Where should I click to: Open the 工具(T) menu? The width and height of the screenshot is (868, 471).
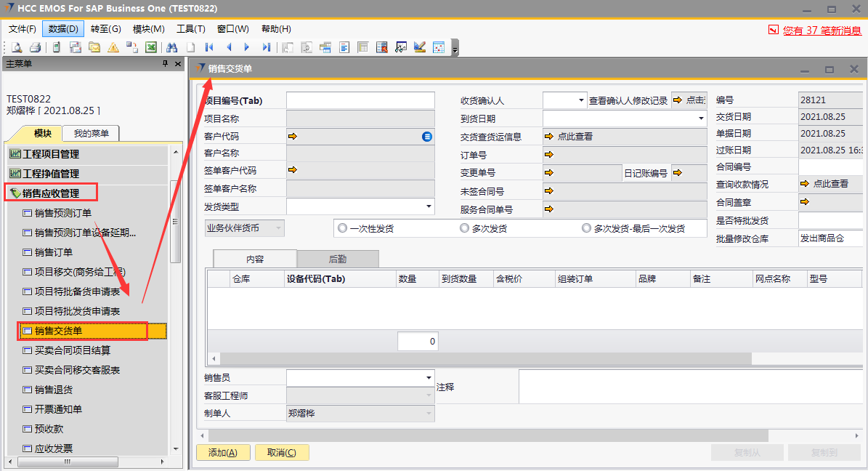pos(190,29)
